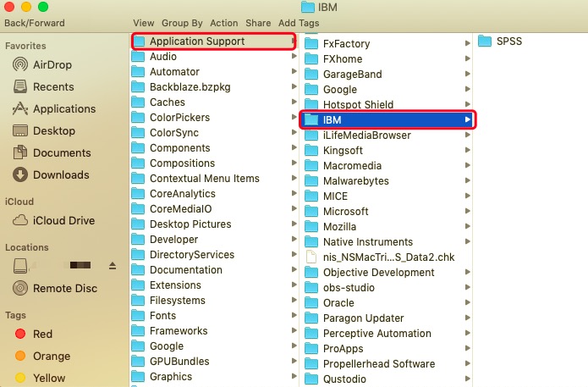Select the Propellerhead Software folder
588x387 pixels.
coord(387,364)
